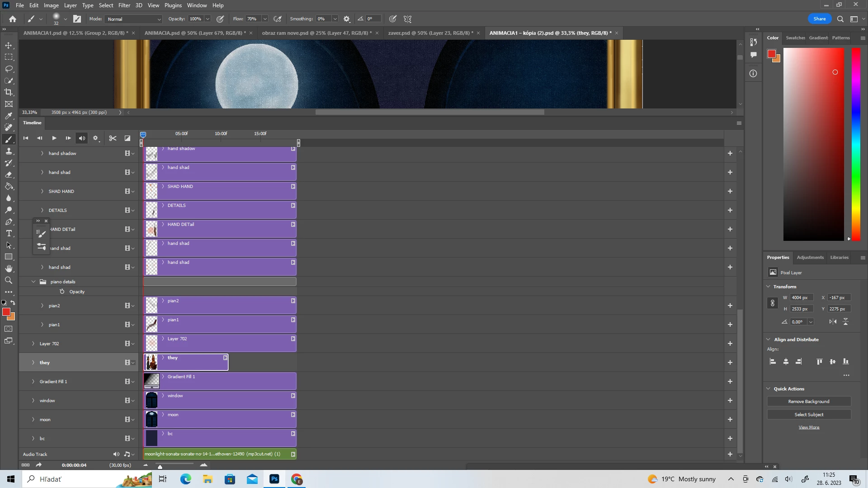Select the Lasso tool

click(x=9, y=69)
